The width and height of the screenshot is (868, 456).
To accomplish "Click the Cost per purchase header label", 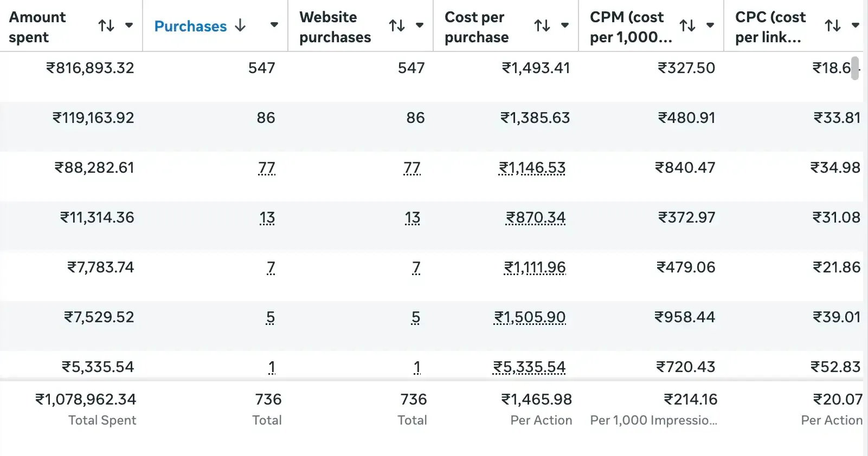I will point(477,27).
